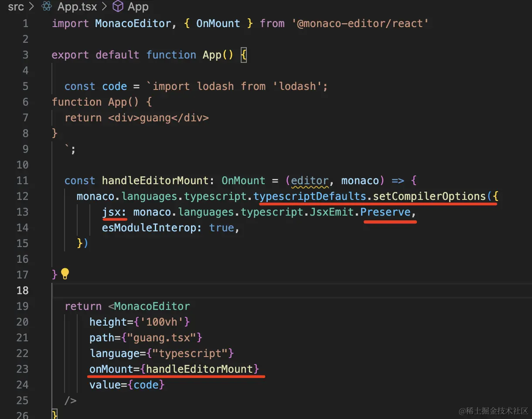Click the jsx property key
532x419 pixels.
click(111, 212)
